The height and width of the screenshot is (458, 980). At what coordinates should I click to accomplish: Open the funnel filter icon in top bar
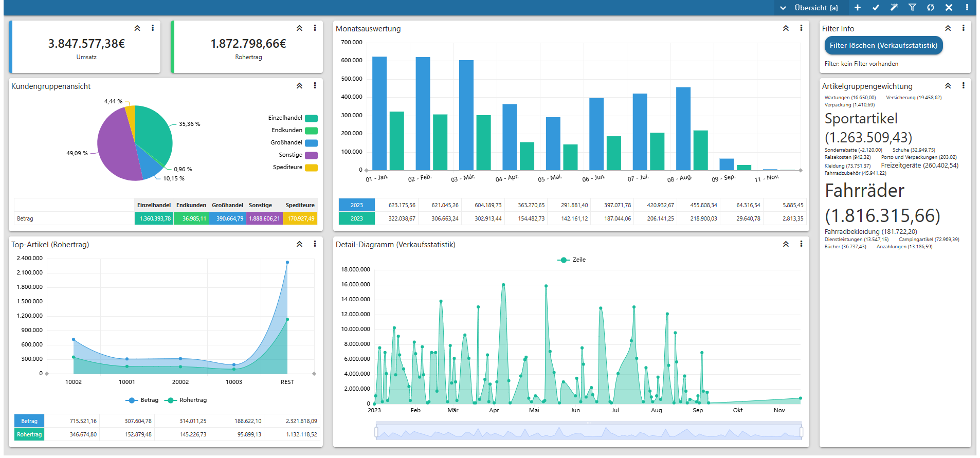912,8
